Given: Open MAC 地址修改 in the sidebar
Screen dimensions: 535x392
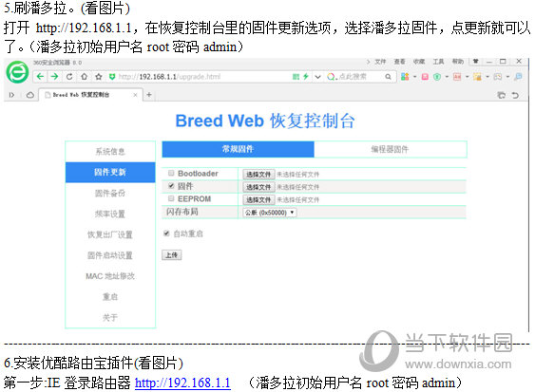Looking at the screenshot, I should click(110, 276).
